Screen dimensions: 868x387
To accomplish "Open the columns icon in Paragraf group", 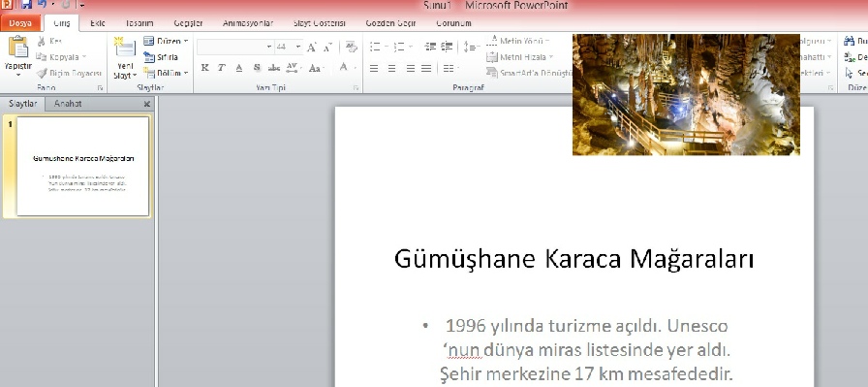I will pyautogui.click(x=450, y=68).
